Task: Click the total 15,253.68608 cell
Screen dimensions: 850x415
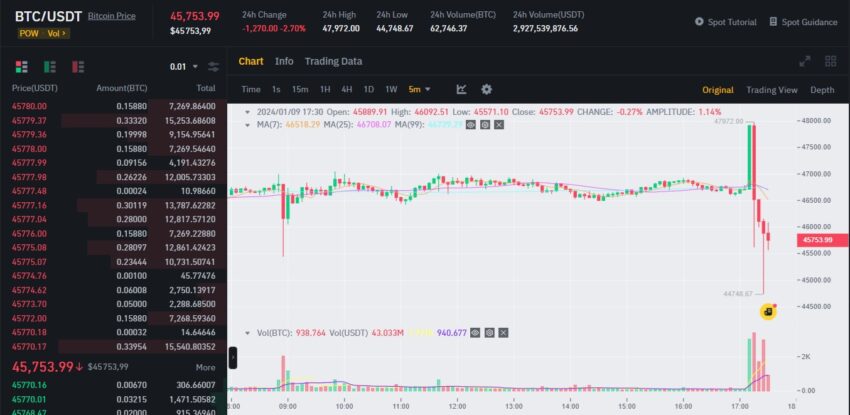Action: (192, 120)
